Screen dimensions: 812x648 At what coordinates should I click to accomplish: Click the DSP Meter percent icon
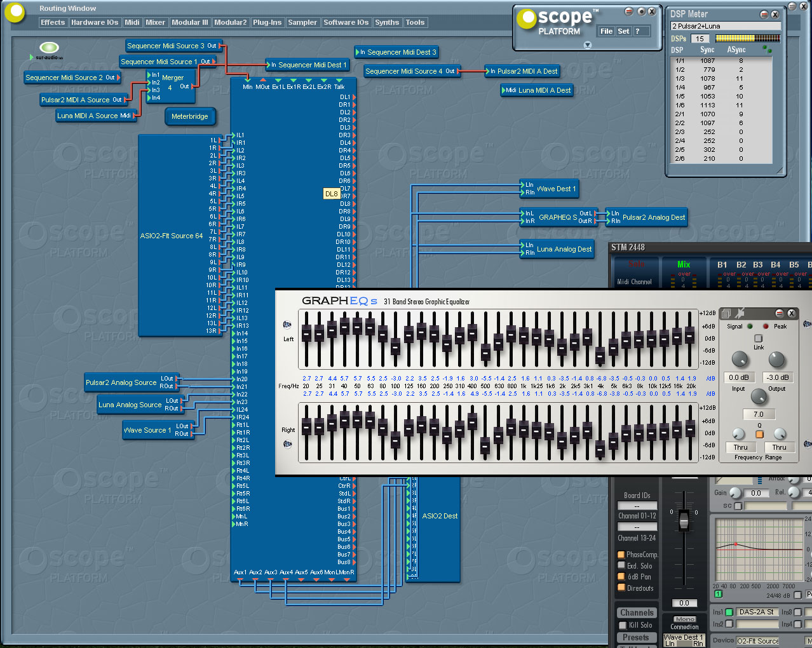(x=767, y=49)
